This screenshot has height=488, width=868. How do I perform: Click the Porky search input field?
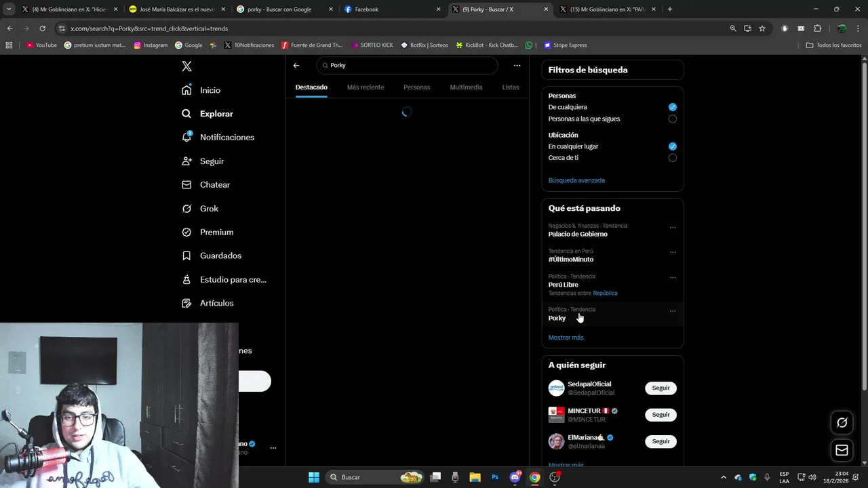point(407,66)
